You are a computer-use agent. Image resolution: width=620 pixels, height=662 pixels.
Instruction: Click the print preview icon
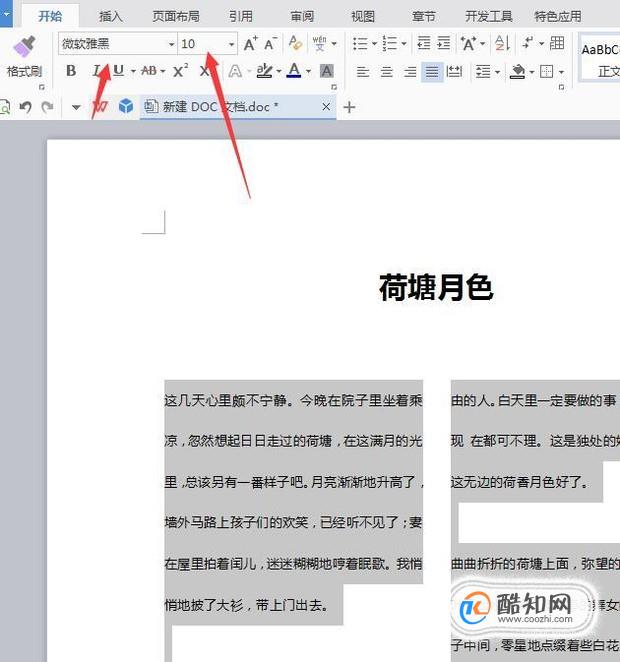click(5, 107)
